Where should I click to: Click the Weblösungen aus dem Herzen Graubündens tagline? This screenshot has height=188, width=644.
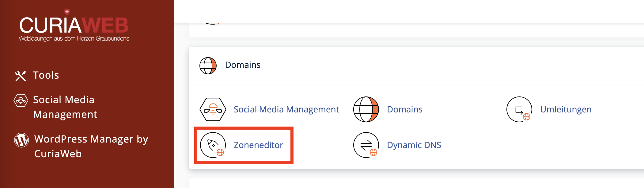coord(74,38)
